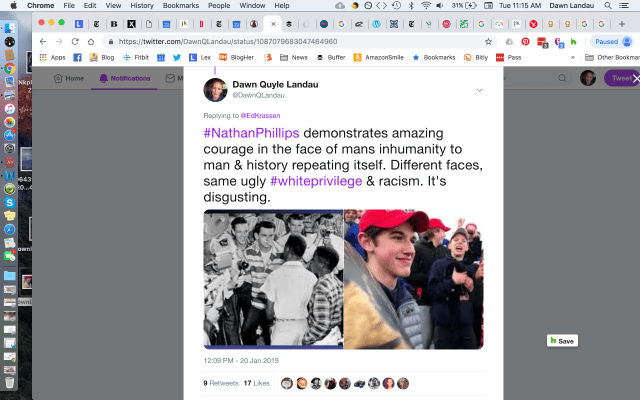Close the tweet overlay with X

(636, 78)
